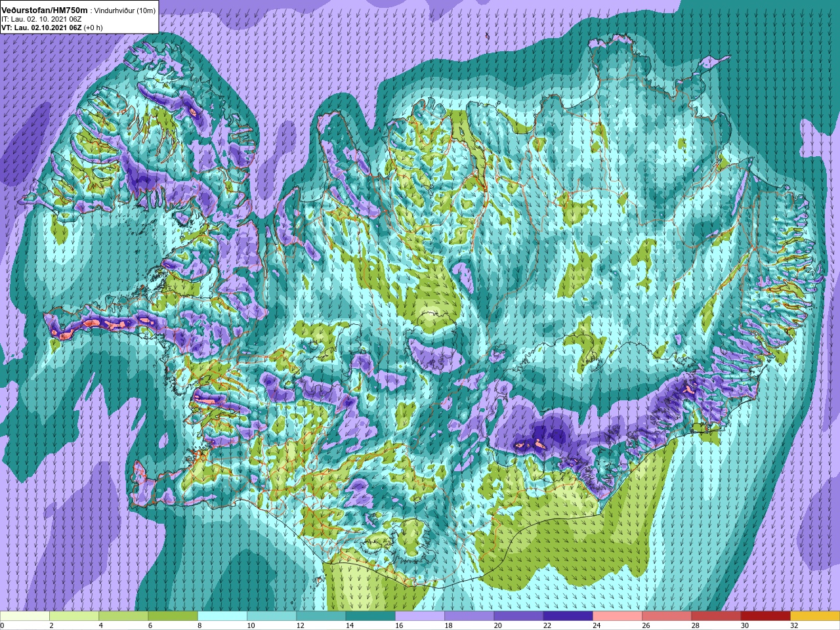Select the Vindurhviður (10m) label
The width and height of the screenshot is (840, 630).
click(125, 11)
